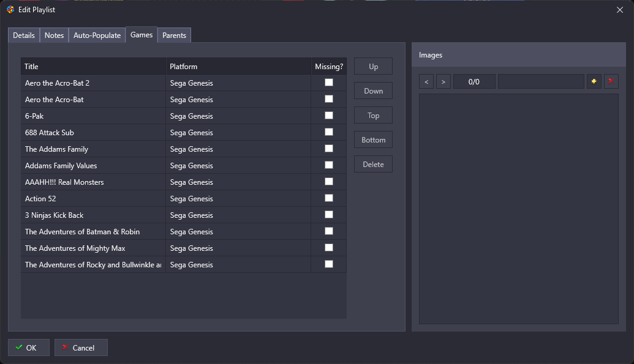Toggle Missing checkbox for Action 52

[329, 198]
